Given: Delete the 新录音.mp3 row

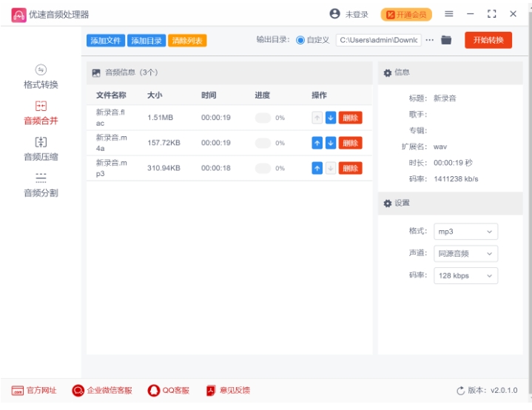Looking at the screenshot, I should (350, 168).
